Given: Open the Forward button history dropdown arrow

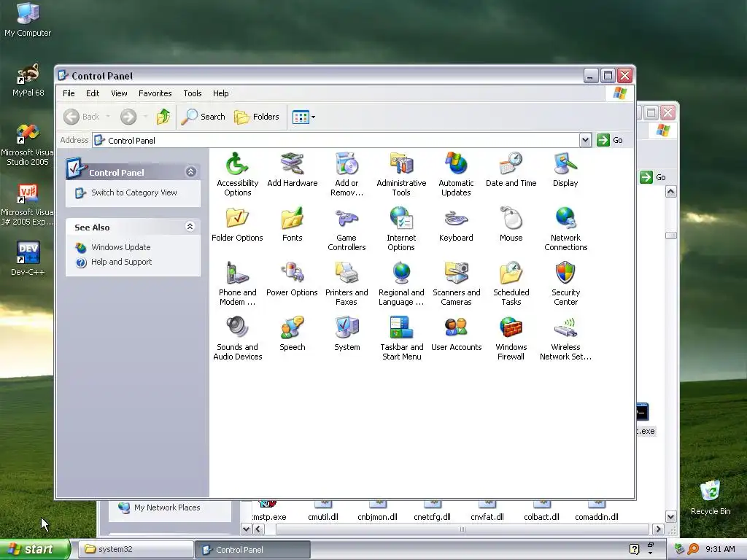Looking at the screenshot, I should click(x=145, y=117).
